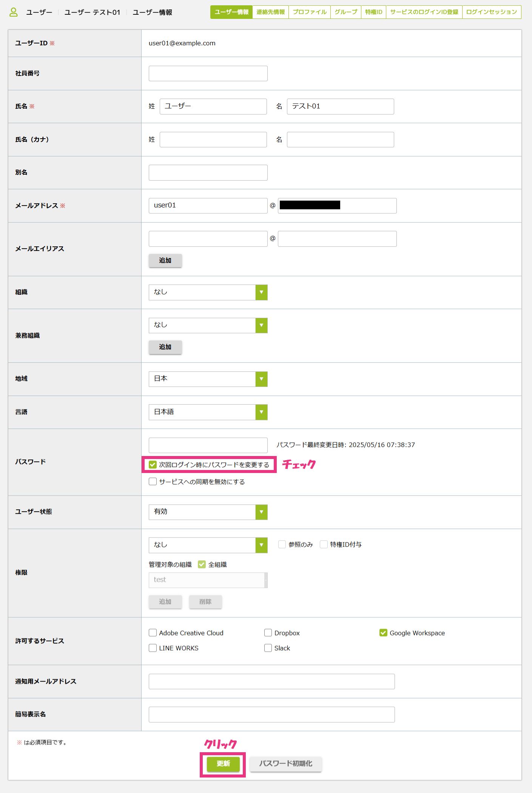The width and height of the screenshot is (532, 793).
Task: Click 追加 button under メールエイリアス
Action: 165,261
